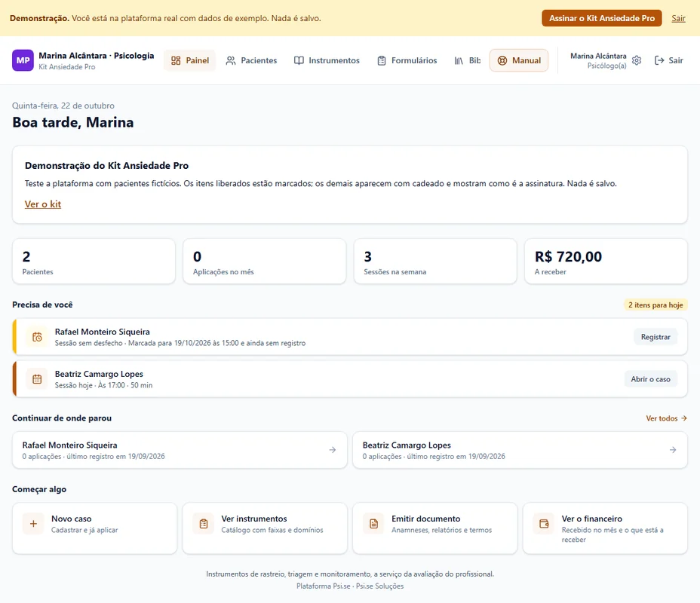Image resolution: width=700 pixels, height=603 pixels.
Task: Click the arrow on Beatriz's continue card
Action: [673, 450]
